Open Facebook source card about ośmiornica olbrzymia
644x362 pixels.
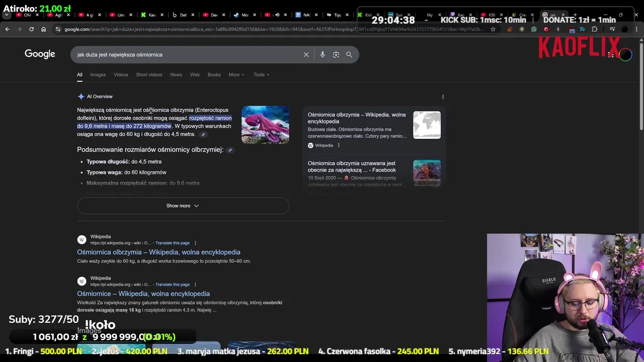tap(374, 174)
